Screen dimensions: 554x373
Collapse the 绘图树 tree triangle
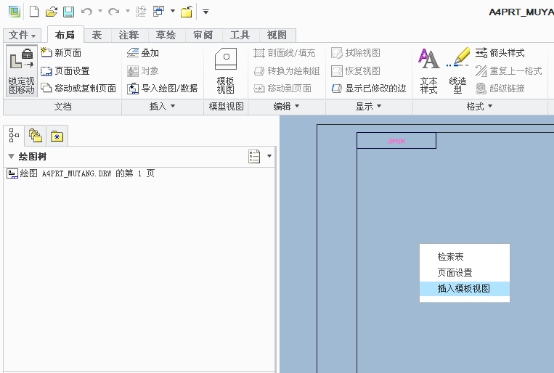point(11,156)
